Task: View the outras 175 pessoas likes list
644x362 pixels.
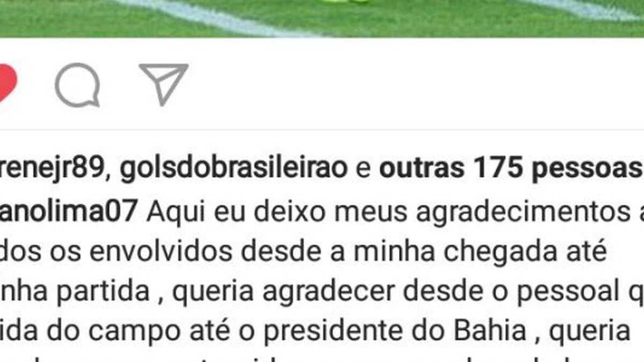Action: click(511, 169)
